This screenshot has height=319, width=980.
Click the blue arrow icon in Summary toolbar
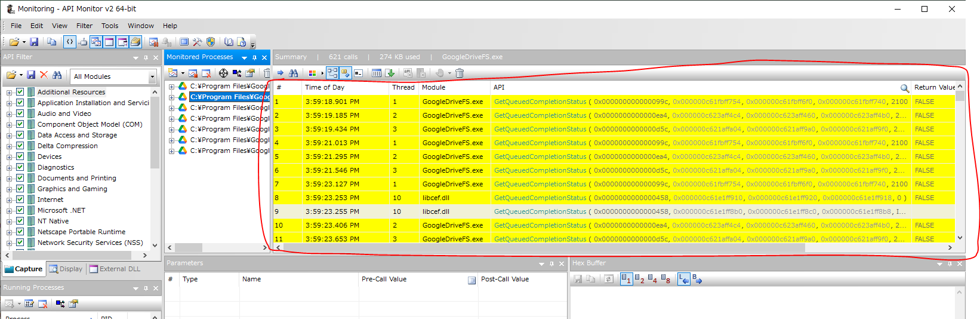coord(280,73)
